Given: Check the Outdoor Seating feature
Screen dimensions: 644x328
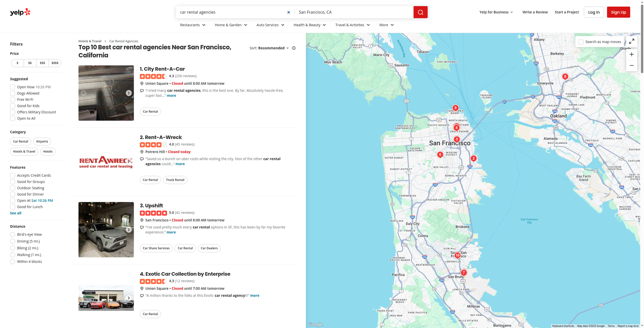Looking at the screenshot, I should [x=12, y=188].
